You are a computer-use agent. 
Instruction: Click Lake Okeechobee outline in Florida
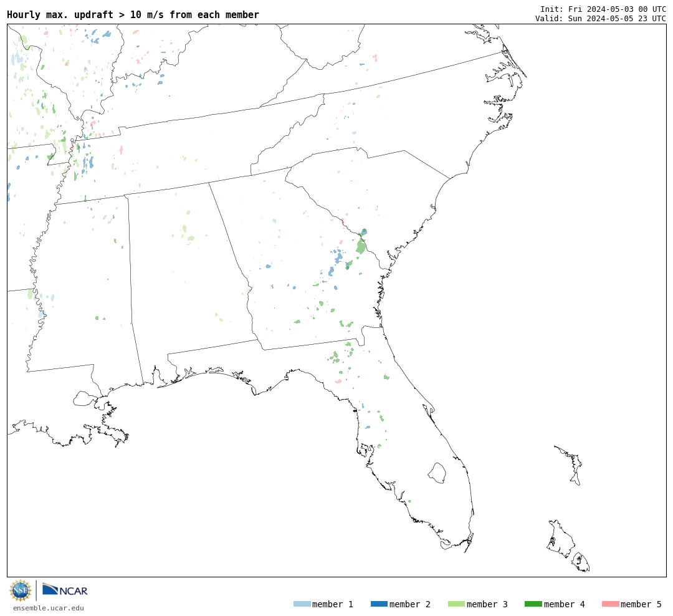click(437, 473)
